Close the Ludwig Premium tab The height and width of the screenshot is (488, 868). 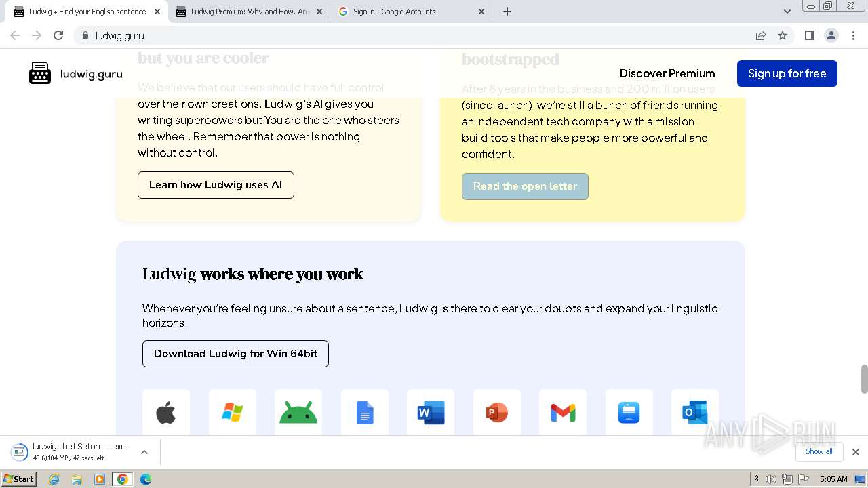(319, 12)
